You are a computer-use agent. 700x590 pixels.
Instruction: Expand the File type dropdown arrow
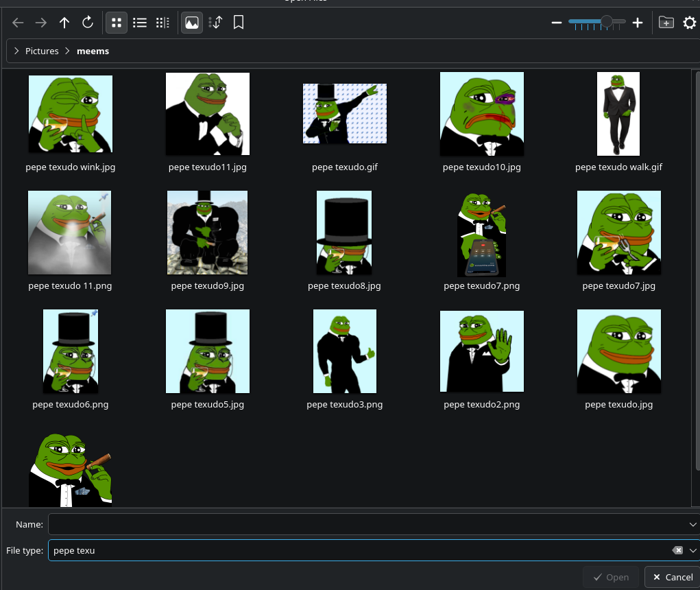coord(693,550)
